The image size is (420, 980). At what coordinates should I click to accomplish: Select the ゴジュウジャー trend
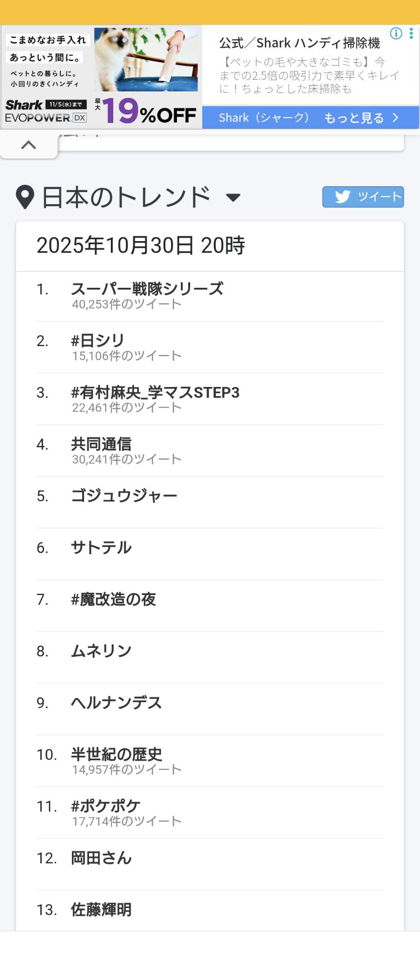(x=124, y=496)
